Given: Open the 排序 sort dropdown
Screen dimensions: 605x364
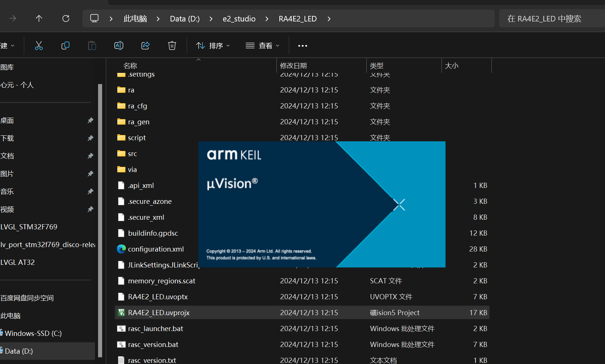Looking at the screenshot, I should pyautogui.click(x=213, y=45).
